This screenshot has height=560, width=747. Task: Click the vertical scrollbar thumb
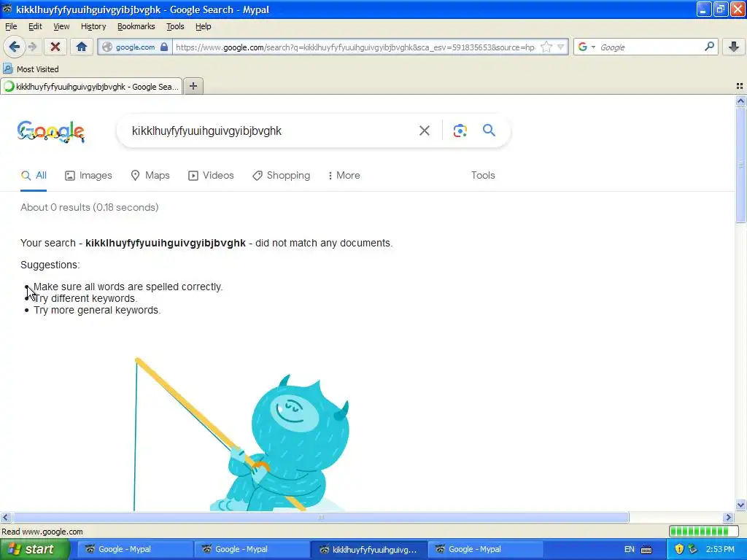pyautogui.click(x=740, y=165)
